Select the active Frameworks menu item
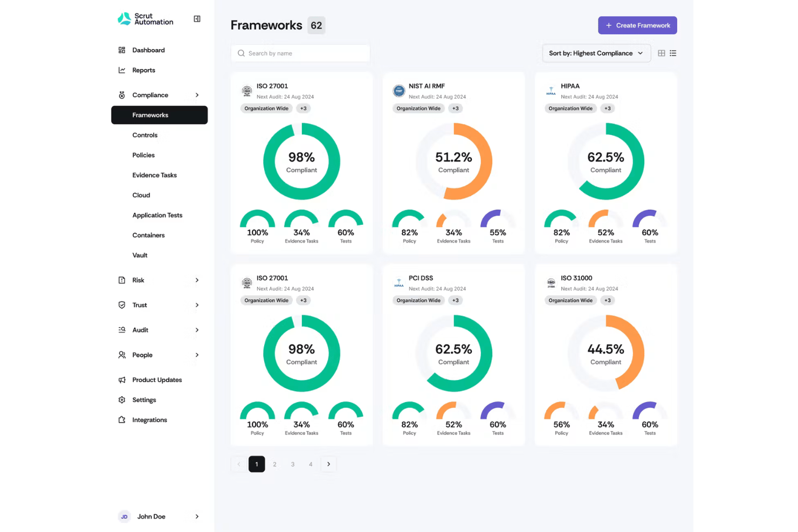Viewport: 798px width, 532px height. [159, 115]
